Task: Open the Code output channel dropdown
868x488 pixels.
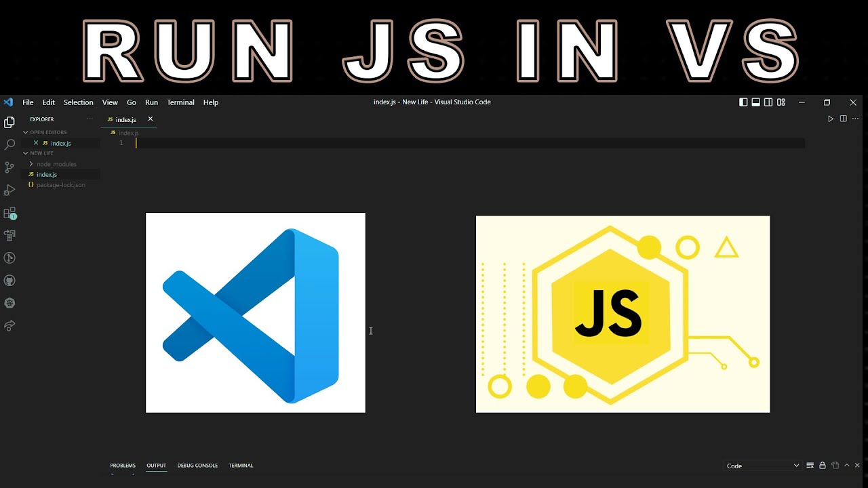Action: point(763,466)
